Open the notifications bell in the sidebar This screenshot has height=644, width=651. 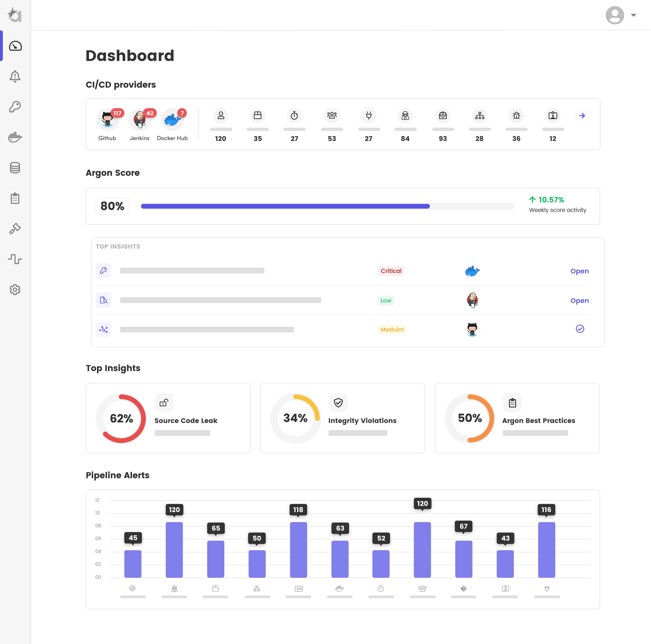tap(15, 76)
